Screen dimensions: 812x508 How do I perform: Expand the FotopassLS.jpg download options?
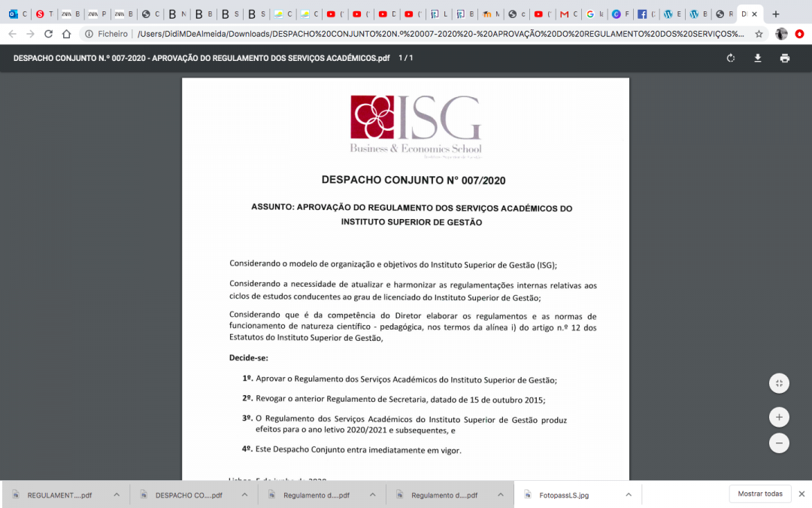(x=629, y=494)
